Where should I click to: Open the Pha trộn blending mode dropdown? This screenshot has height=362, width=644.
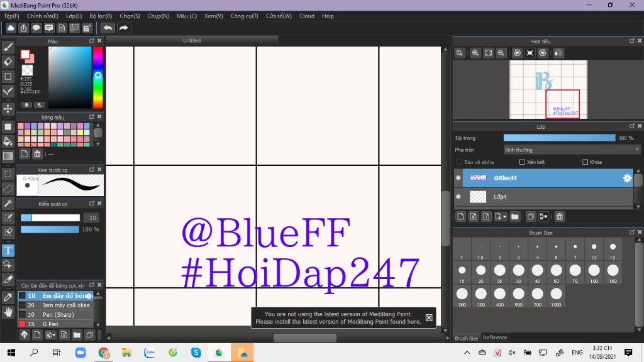(x=572, y=150)
